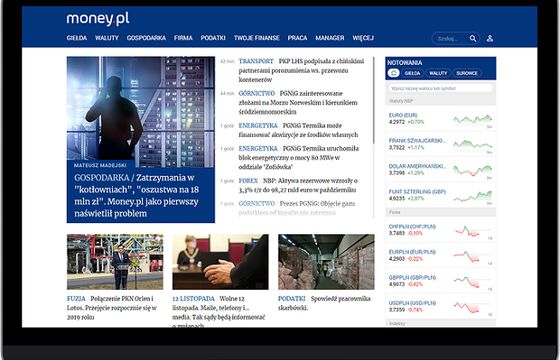The width and height of the screenshot is (560, 360).
Task: Open the FUZJA article headline
Action: tap(112, 308)
